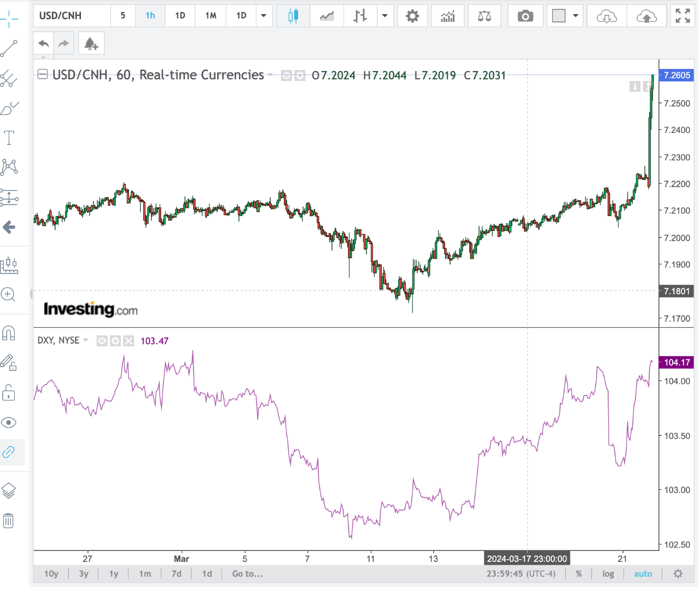Select the trend line drawing tool
The width and height of the screenshot is (700, 592).
point(9,49)
